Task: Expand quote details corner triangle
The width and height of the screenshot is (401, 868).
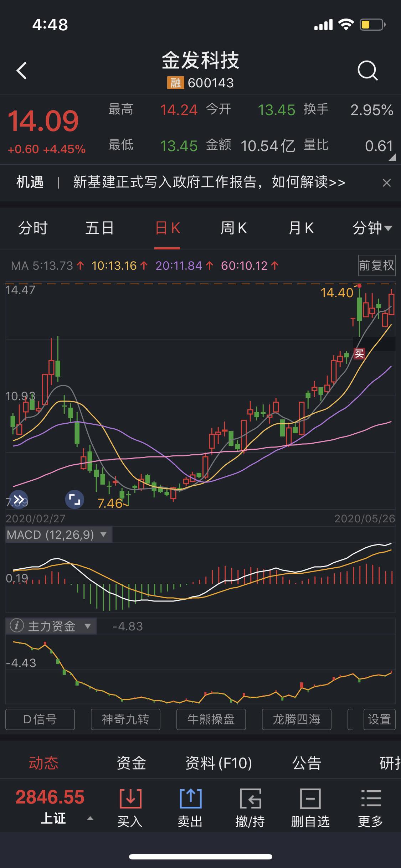Action: [x=392, y=157]
